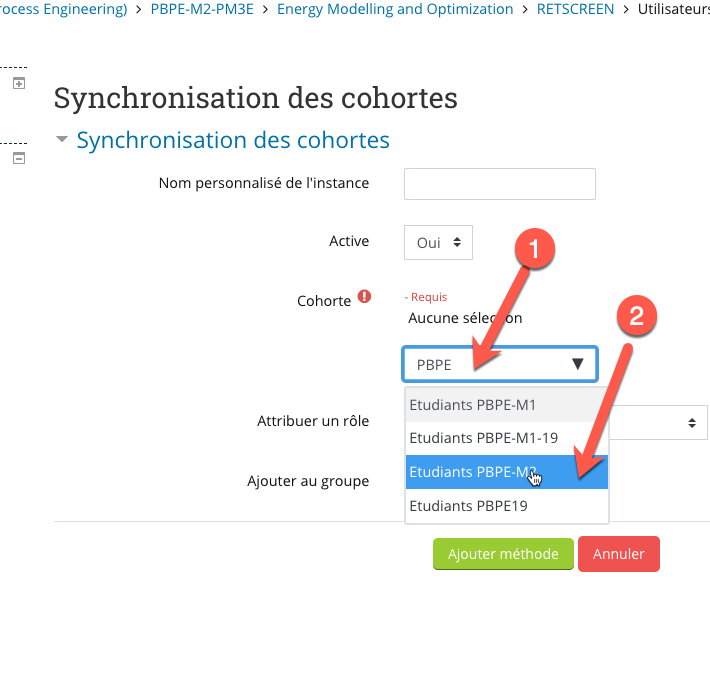The width and height of the screenshot is (710, 693).
Task: Click the Process Engineering breadcrumb link
Action: pos(63,9)
